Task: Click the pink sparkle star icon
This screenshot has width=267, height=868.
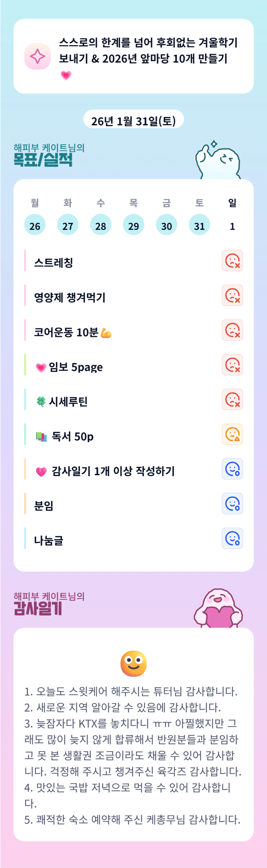Action: [37, 56]
